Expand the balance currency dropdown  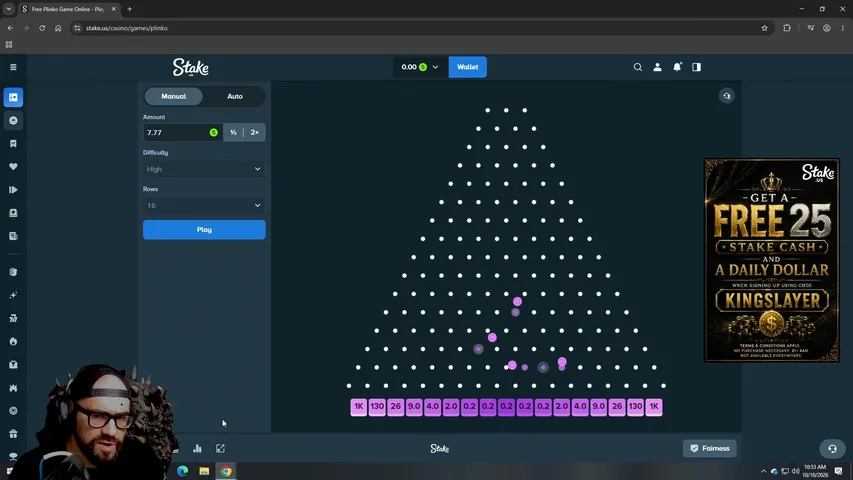[x=435, y=67]
